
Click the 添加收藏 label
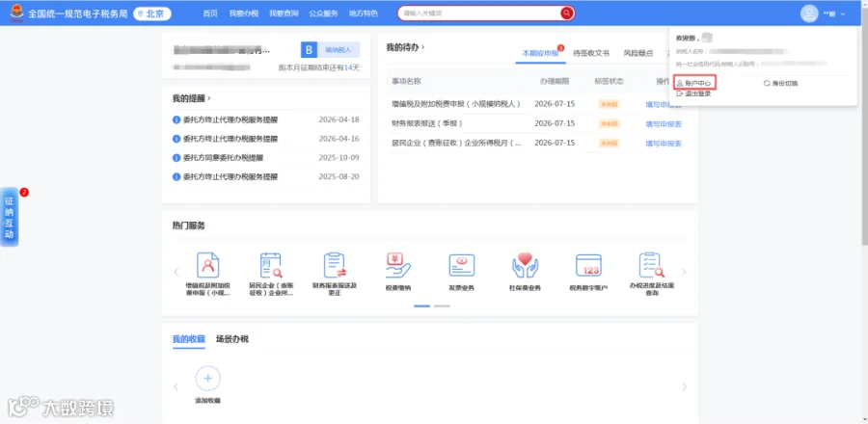click(208, 400)
